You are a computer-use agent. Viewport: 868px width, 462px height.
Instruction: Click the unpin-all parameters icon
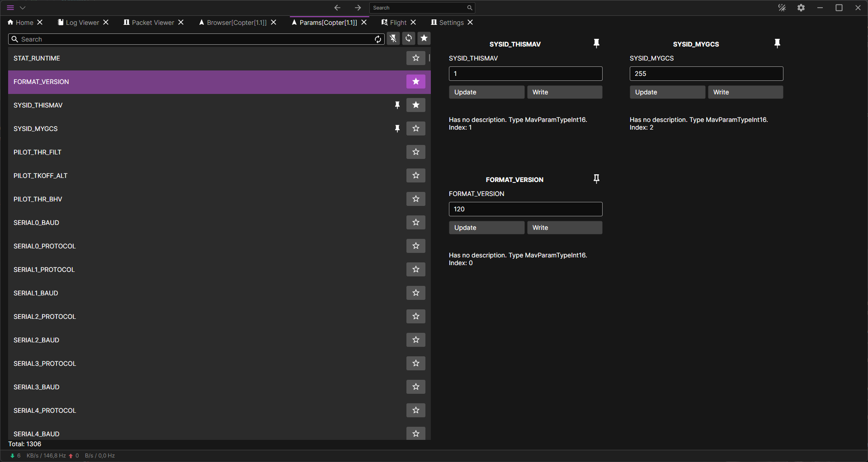tap(393, 39)
